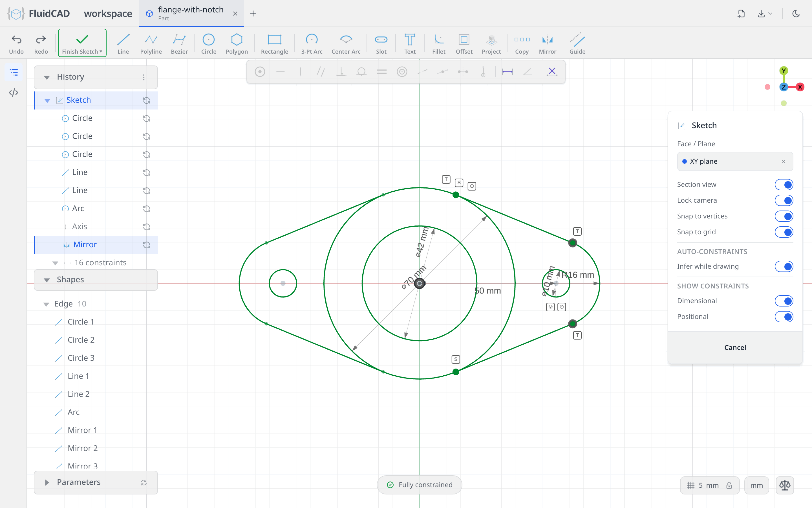Image resolution: width=812 pixels, height=508 pixels.
Task: Toggle Positional constraints display
Action: [x=784, y=316]
